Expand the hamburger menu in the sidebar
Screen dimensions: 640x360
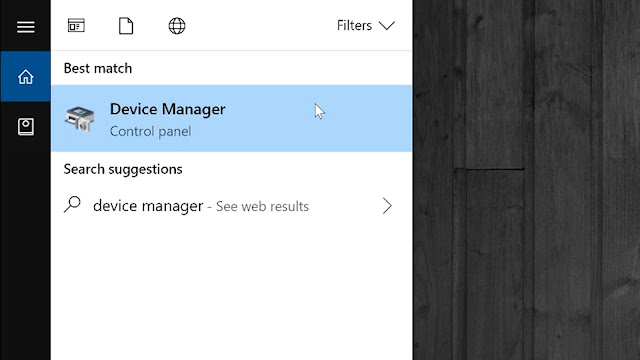click(25, 27)
